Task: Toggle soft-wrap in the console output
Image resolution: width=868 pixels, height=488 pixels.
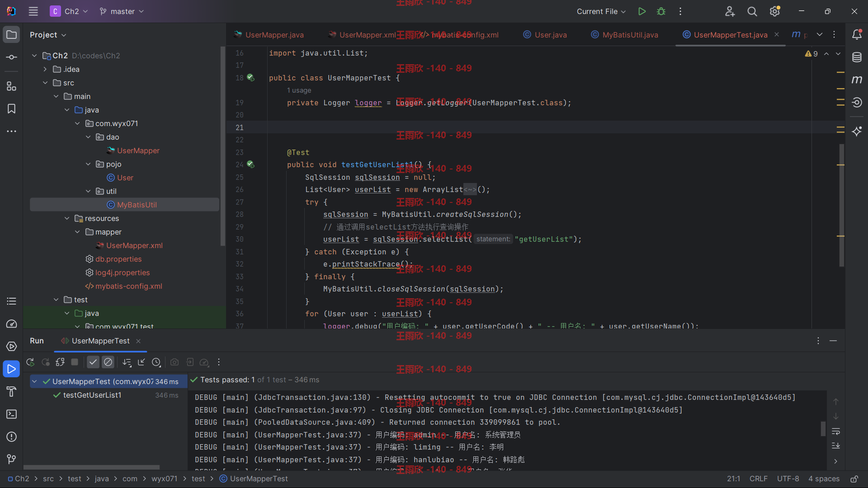Action: click(x=836, y=432)
